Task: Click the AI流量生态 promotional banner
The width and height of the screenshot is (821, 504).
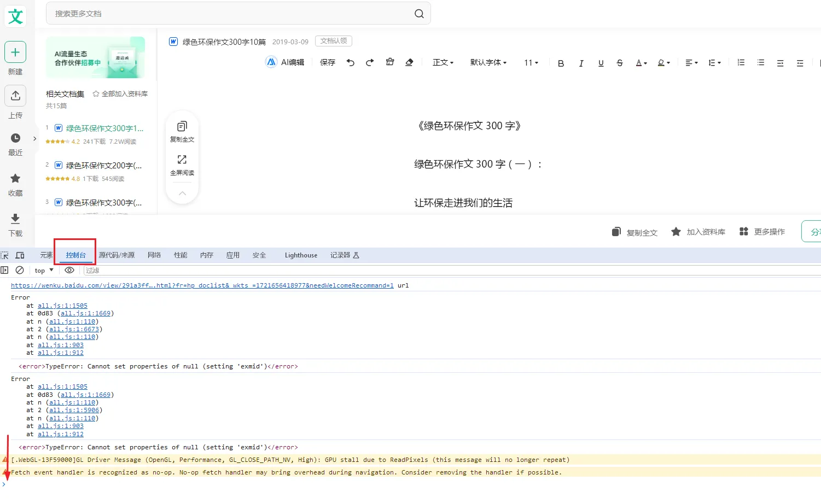Action: point(96,57)
